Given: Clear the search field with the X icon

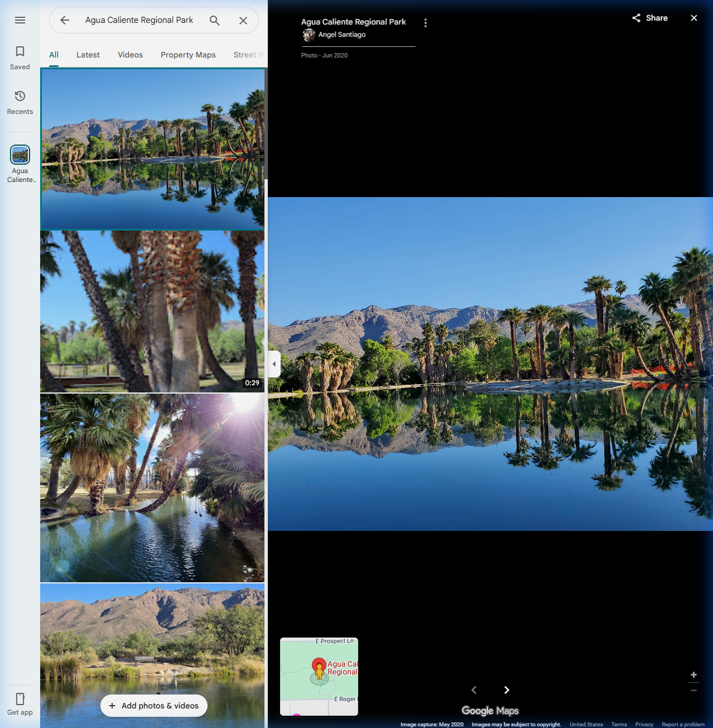Looking at the screenshot, I should 243,20.
